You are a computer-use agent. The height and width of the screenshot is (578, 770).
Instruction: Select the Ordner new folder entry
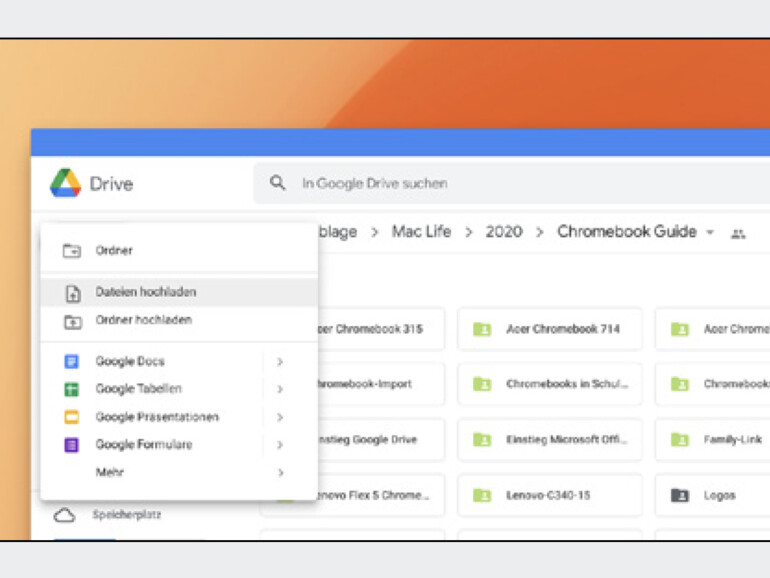tap(179, 250)
